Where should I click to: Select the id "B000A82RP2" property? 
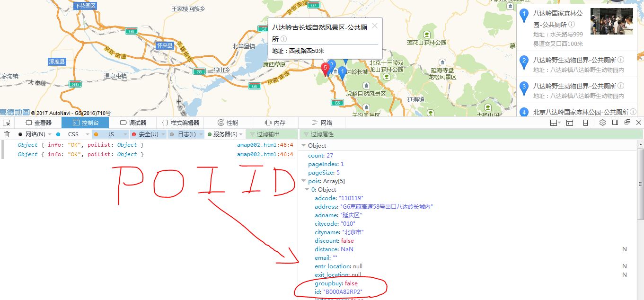tap(338, 292)
